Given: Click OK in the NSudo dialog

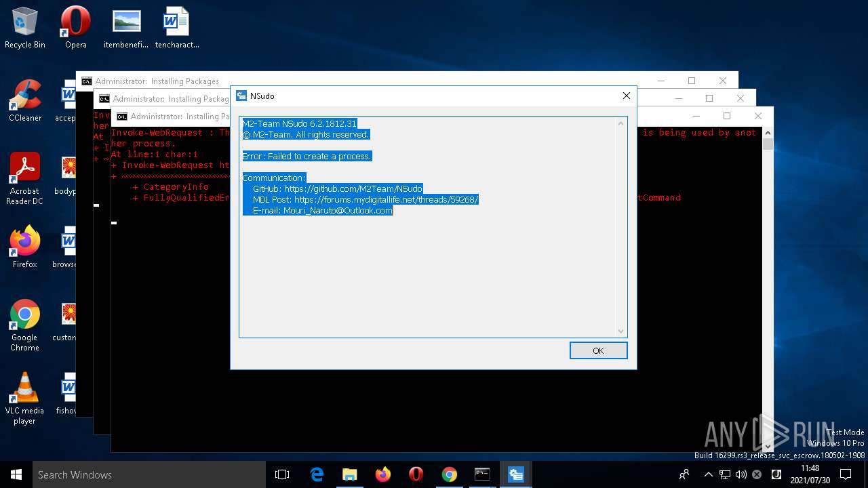Looking at the screenshot, I should [598, 350].
